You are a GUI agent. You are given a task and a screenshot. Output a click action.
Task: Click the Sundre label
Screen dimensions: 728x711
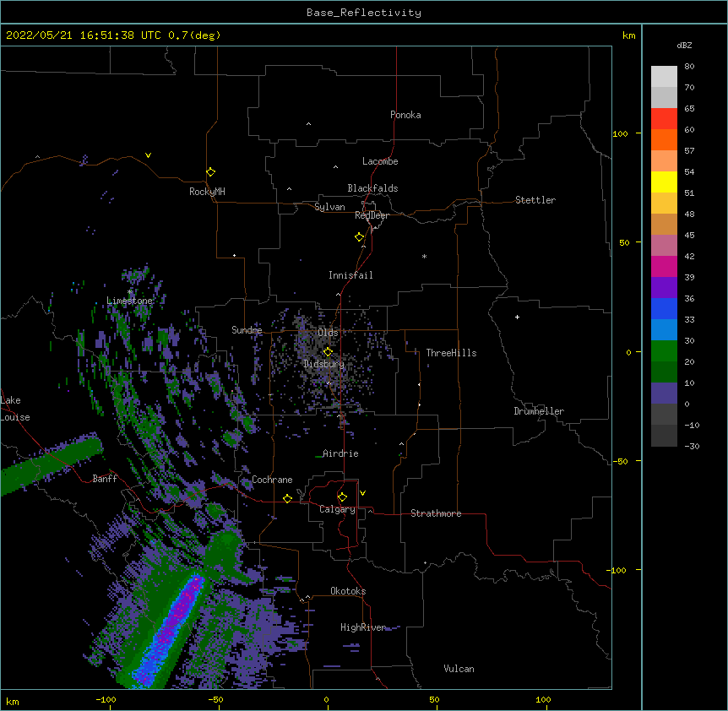click(247, 330)
